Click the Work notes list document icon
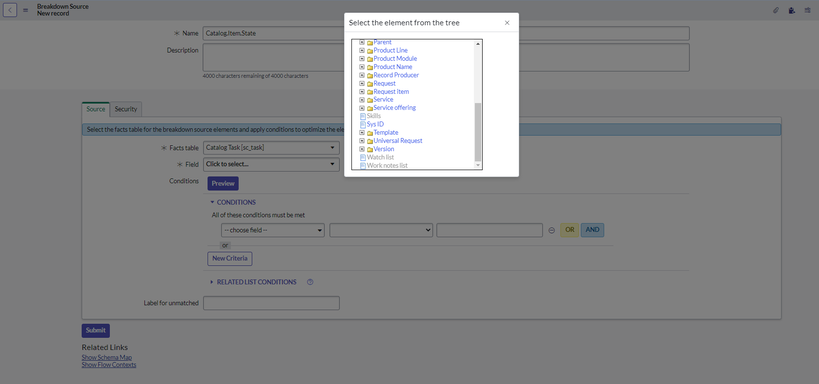This screenshot has height=384, width=819. point(363,166)
